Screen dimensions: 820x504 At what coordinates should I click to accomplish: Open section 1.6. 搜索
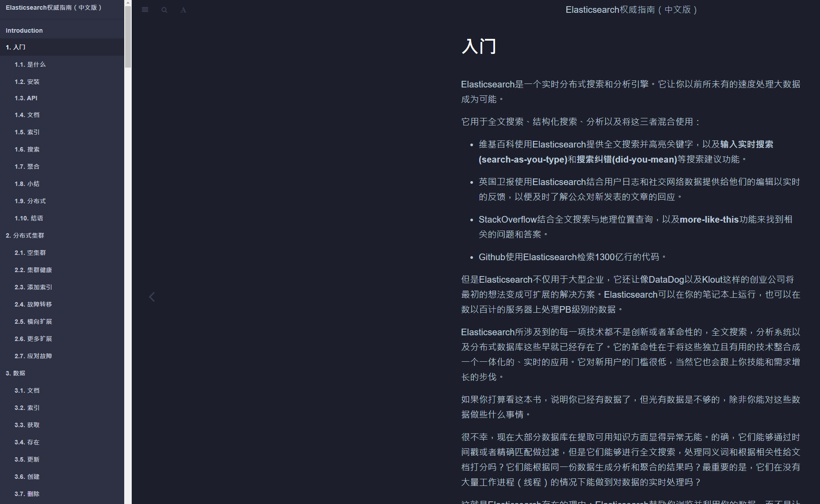[62, 149]
